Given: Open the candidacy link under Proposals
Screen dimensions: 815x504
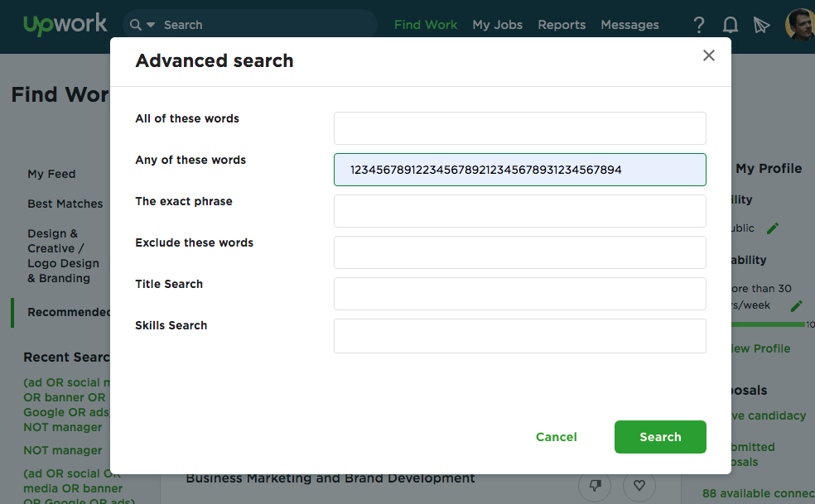Looking at the screenshot, I should point(769,415).
